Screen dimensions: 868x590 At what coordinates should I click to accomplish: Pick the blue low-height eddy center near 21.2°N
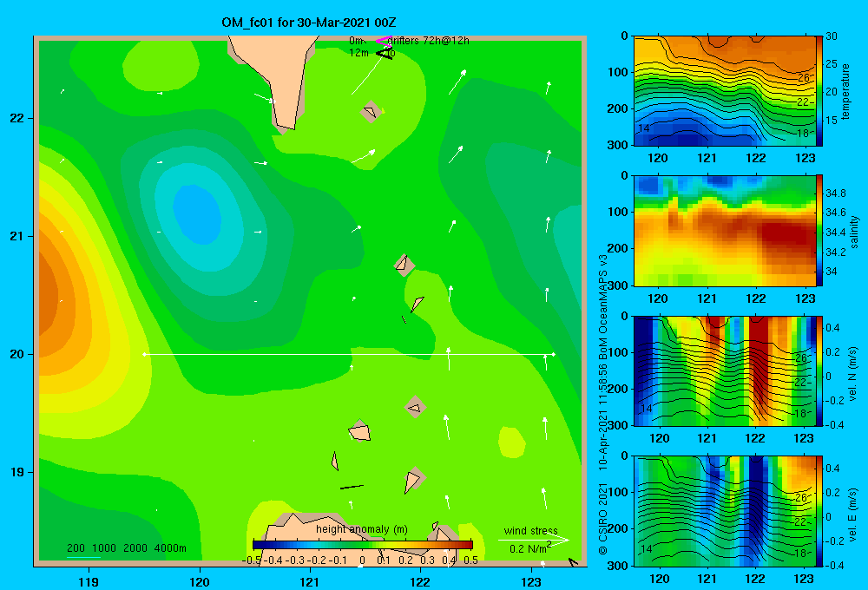coord(196,214)
